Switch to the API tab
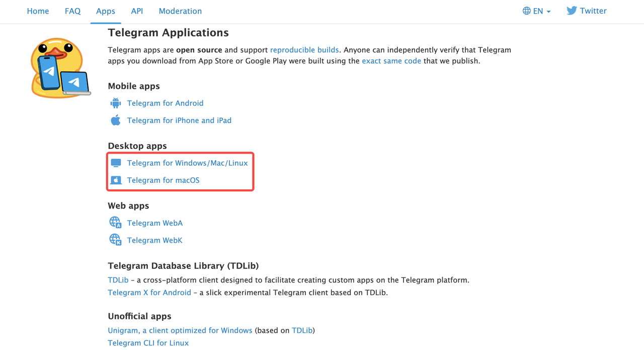Viewport: 644px width, 350px height. 137,11
